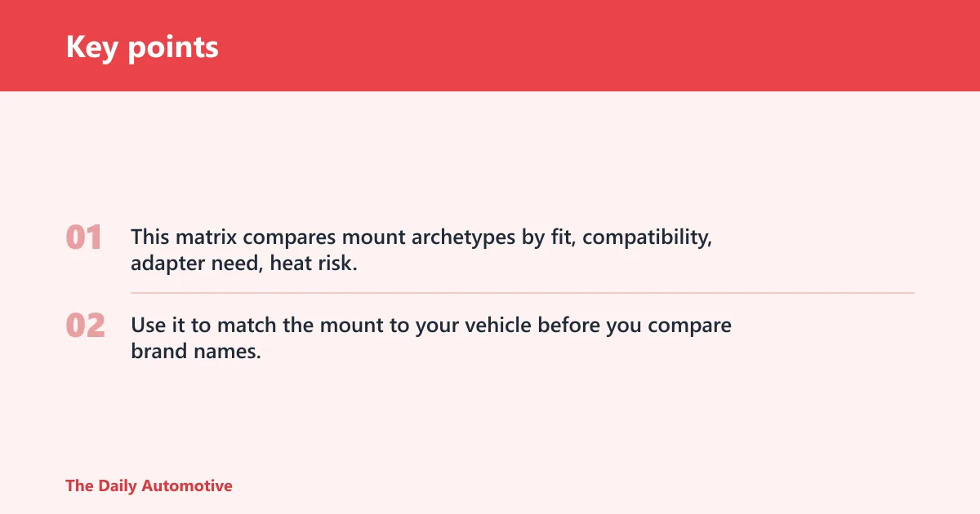
Task: Select the "01" number marker
Action: (84, 238)
